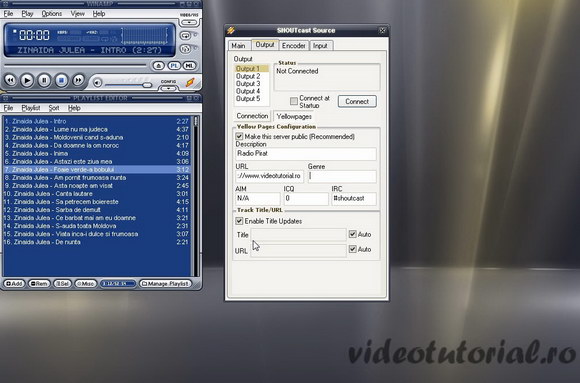Click the Add button in playlist editor
The width and height of the screenshot is (580, 383).
click(14, 283)
